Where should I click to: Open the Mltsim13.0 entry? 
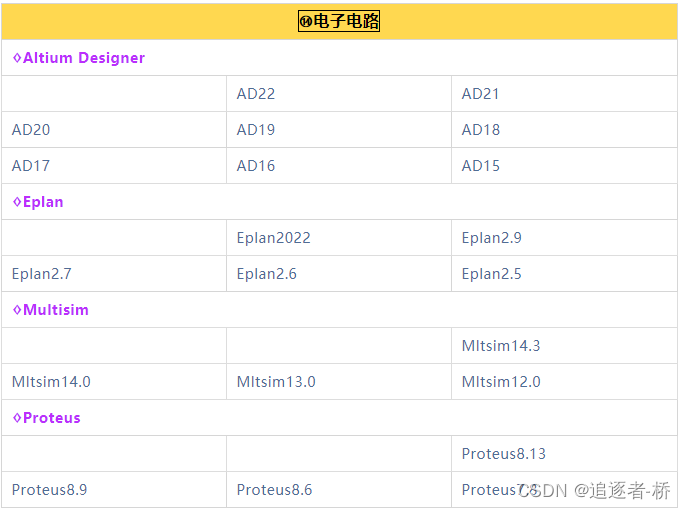pyautogui.click(x=276, y=382)
